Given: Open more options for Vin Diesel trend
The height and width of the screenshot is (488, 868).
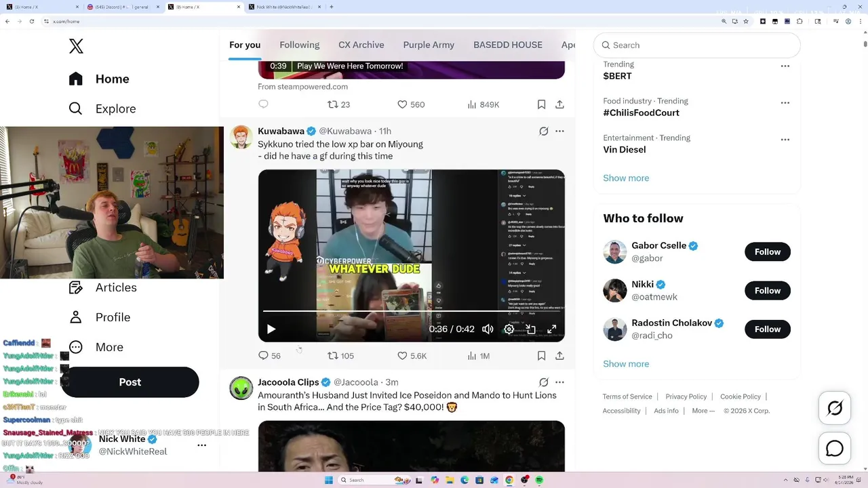Looking at the screenshot, I should (785, 140).
